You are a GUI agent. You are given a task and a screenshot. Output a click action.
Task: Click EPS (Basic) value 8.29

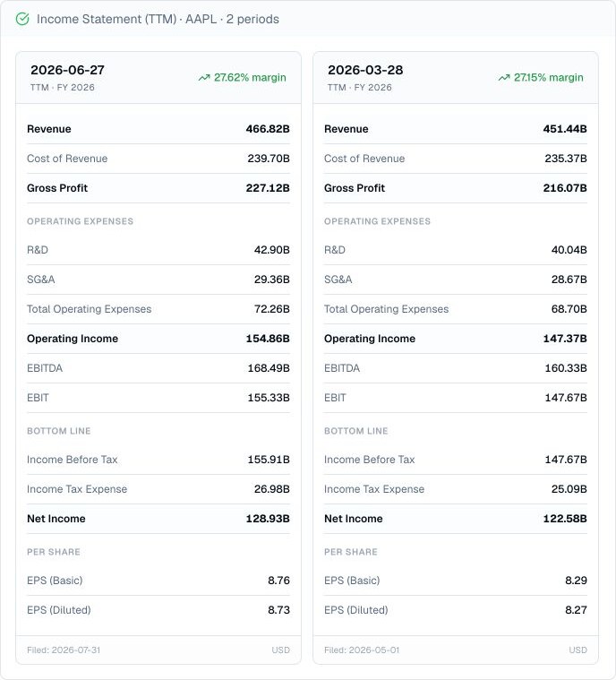point(576,581)
